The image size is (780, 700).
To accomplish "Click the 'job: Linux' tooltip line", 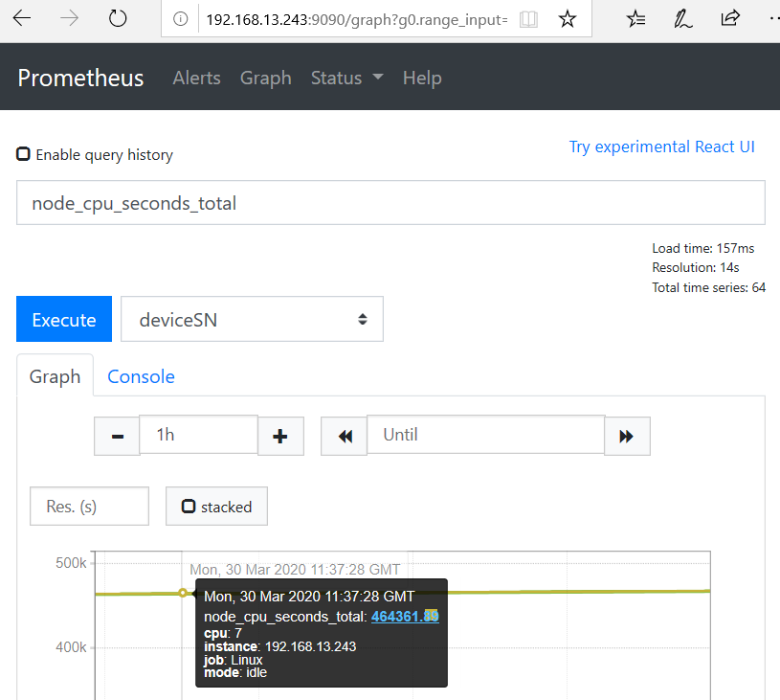I will [x=233, y=660].
